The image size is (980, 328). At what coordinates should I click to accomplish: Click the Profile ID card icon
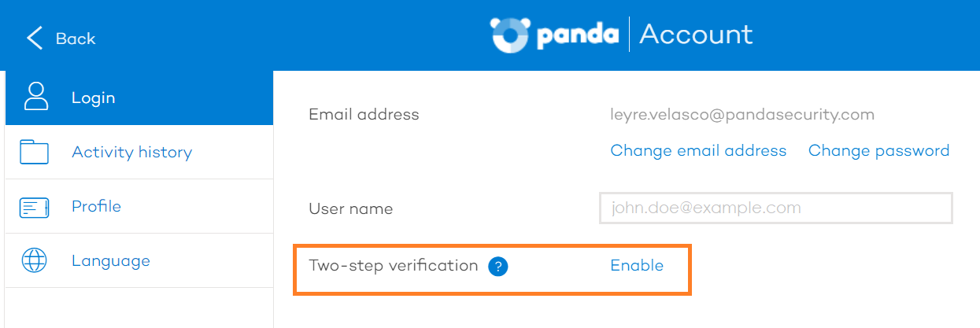coord(35,207)
